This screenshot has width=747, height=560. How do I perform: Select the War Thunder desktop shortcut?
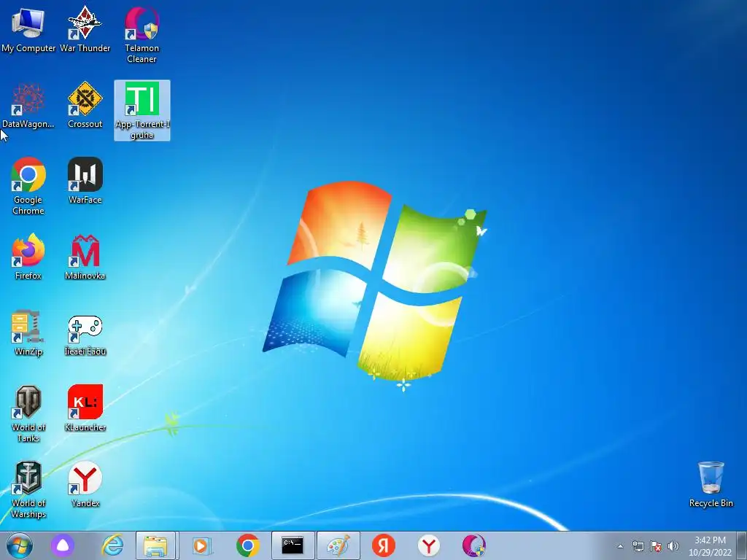[x=85, y=29]
